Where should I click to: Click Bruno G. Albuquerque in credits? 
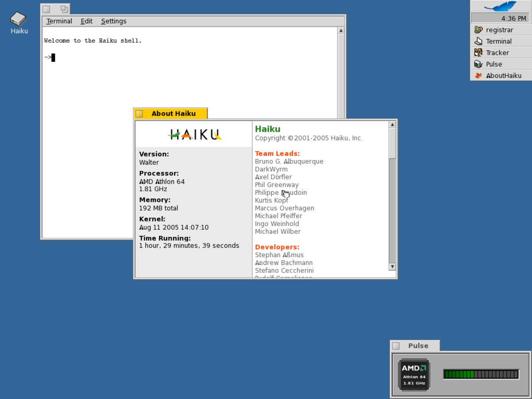289,161
